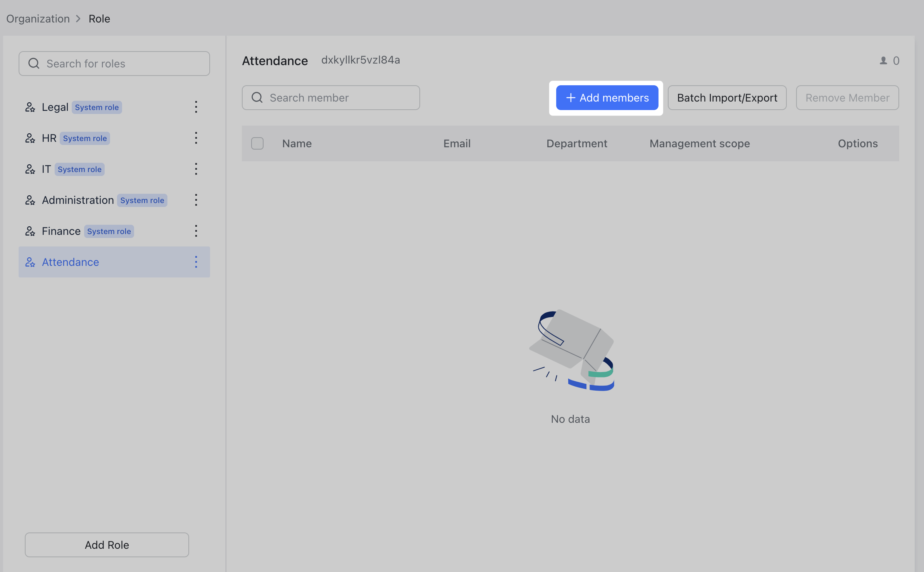Click the IT role person icon

click(x=30, y=169)
